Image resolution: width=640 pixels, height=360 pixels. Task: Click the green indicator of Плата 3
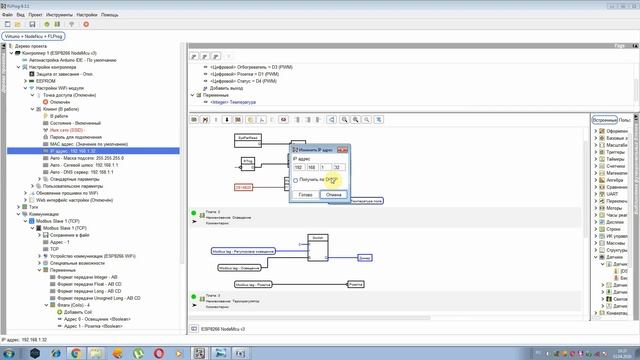pos(193,297)
